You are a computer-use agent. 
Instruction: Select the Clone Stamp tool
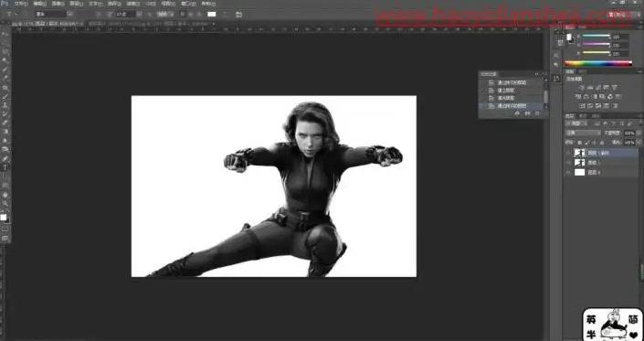coord(5,105)
